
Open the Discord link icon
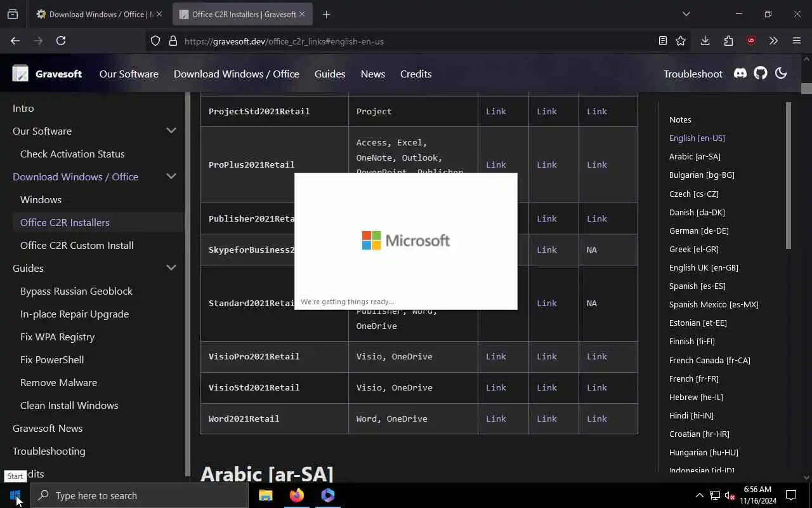click(740, 74)
